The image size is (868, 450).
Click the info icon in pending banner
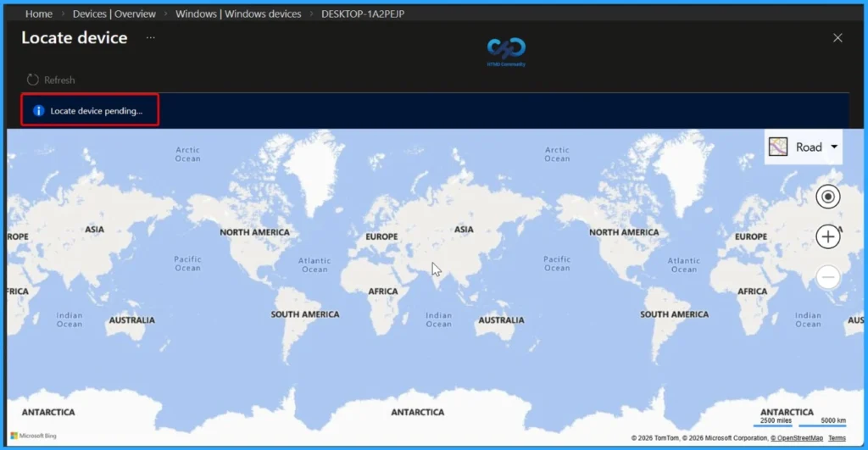pos(38,111)
